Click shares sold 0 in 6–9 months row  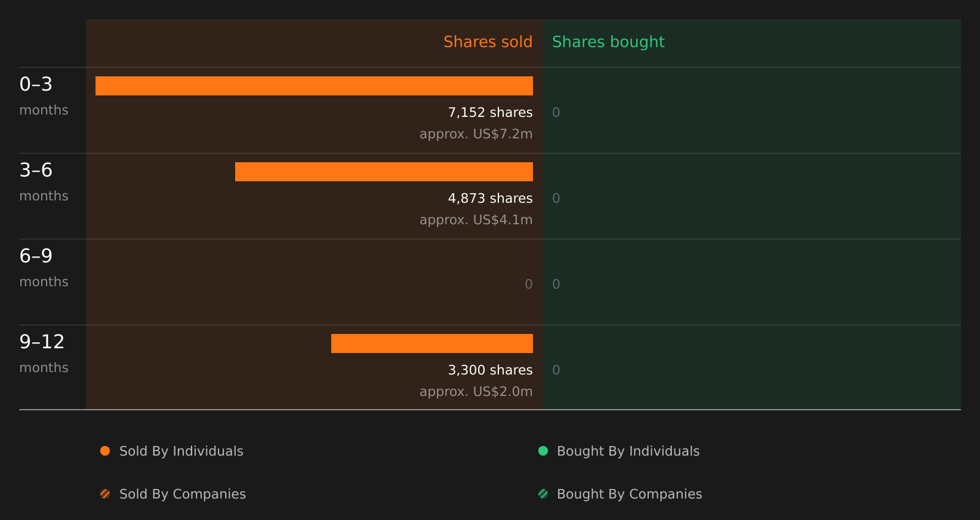(x=529, y=284)
